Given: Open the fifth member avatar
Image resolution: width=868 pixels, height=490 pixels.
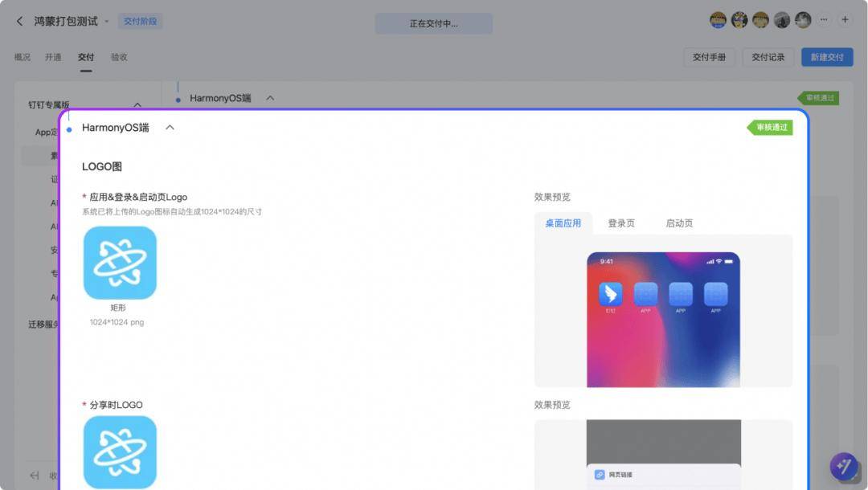Looking at the screenshot, I should point(803,20).
